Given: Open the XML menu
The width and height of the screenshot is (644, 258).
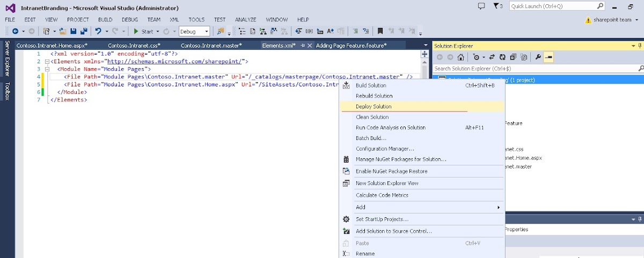Looking at the screenshot, I should click(x=174, y=20).
